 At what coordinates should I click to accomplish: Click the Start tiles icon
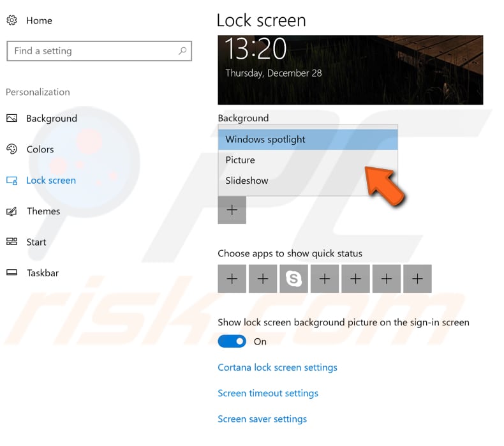pos(12,241)
